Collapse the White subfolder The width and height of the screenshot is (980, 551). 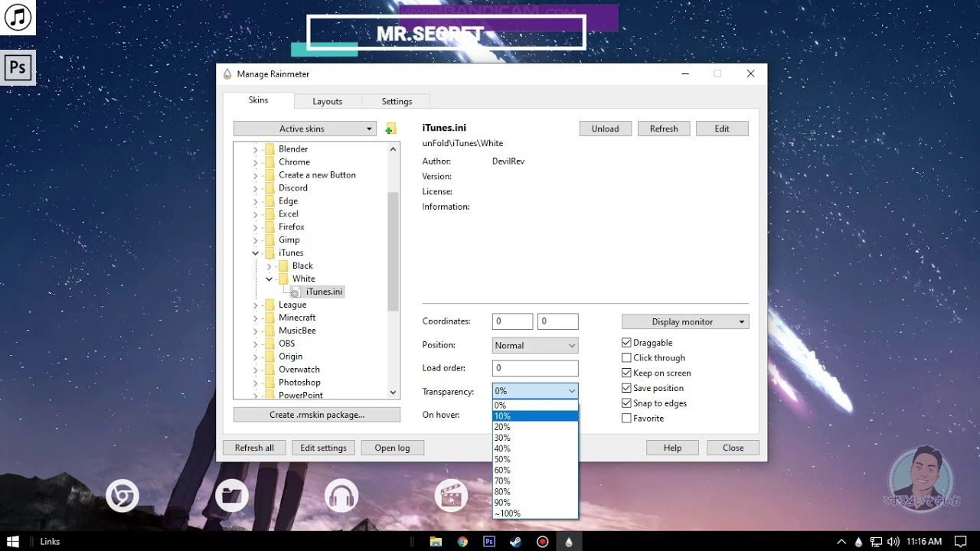point(269,279)
